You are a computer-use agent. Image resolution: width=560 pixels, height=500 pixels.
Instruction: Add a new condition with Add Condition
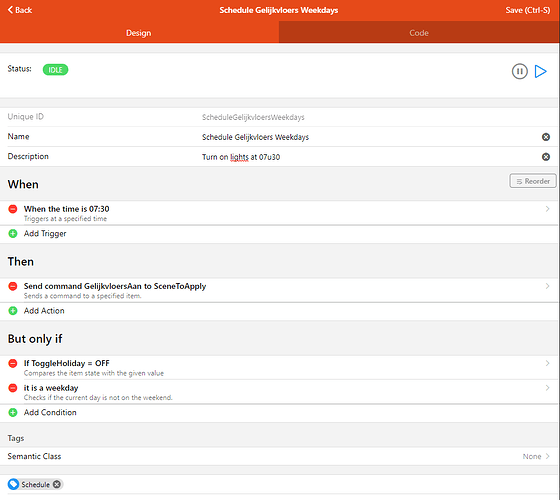click(x=50, y=412)
